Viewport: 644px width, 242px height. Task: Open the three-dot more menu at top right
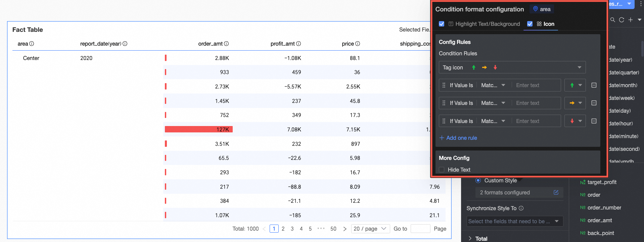[x=641, y=4]
